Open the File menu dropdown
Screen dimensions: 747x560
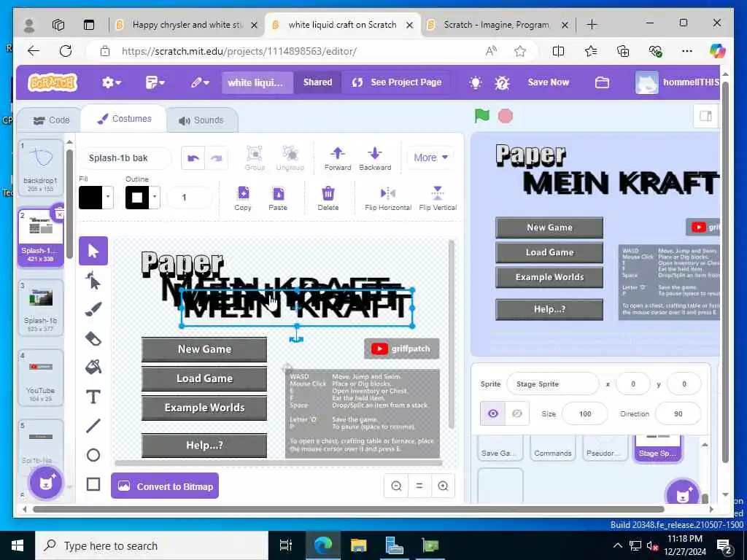click(x=155, y=83)
